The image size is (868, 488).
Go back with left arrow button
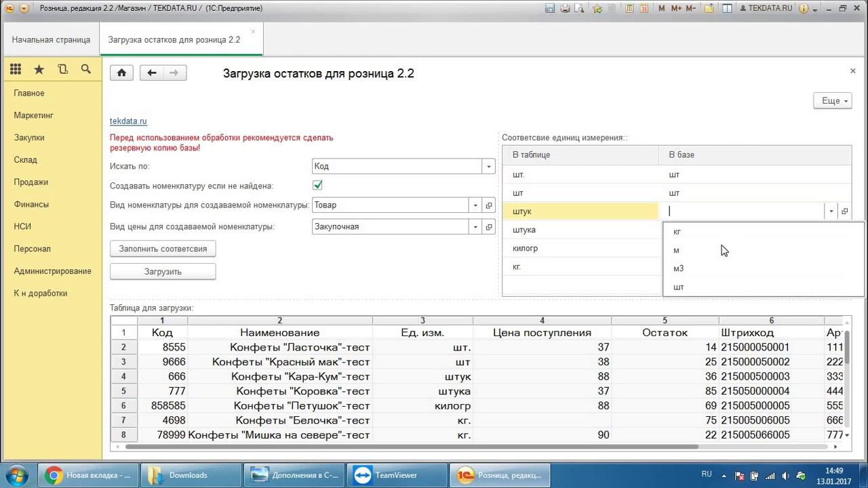coord(151,73)
